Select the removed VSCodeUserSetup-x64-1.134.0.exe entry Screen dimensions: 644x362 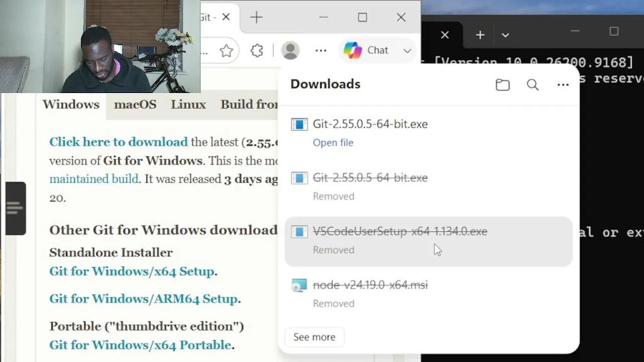click(x=428, y=241)
